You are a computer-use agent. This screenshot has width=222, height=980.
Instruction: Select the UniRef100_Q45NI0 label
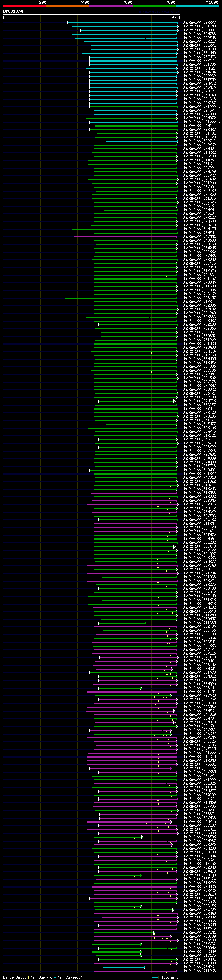199,88
